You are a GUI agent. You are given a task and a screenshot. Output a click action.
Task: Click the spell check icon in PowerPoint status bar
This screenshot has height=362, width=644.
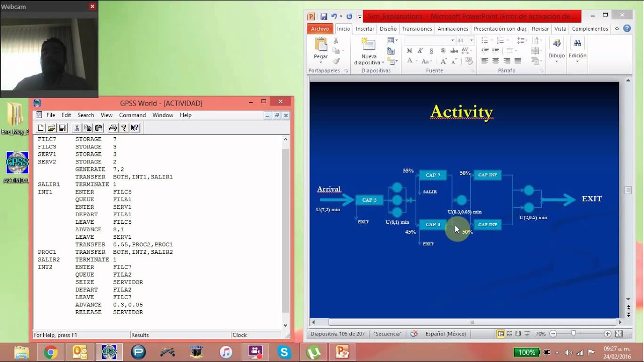pos(414,334)
